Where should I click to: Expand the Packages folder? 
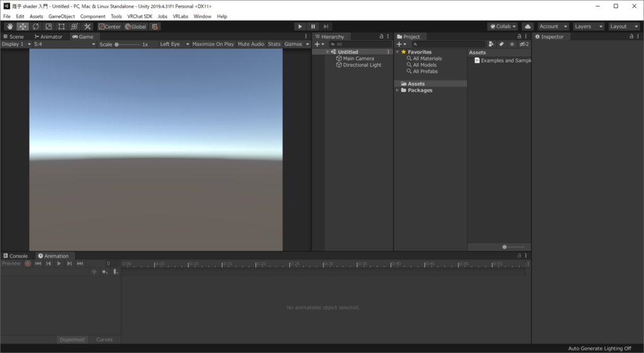click(397, 90)
